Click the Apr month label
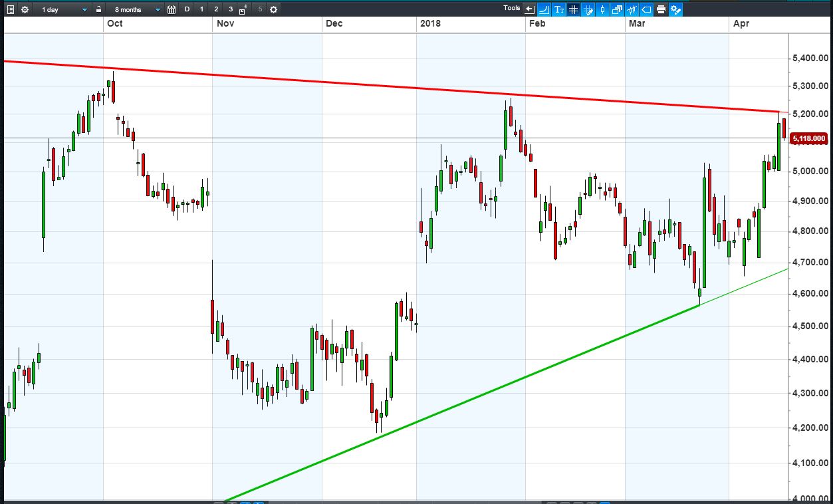This screenshot has height=504, width=833. click(741, 24)
